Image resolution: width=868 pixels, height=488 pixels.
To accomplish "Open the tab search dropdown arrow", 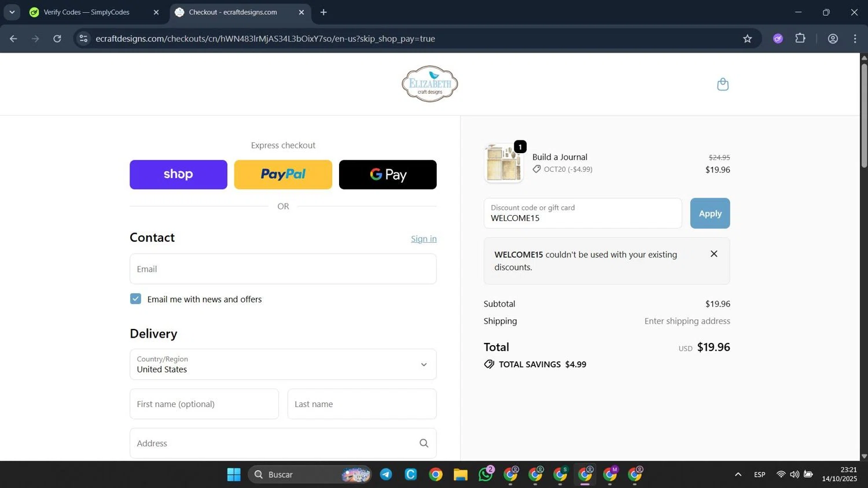I will point(12,12).
